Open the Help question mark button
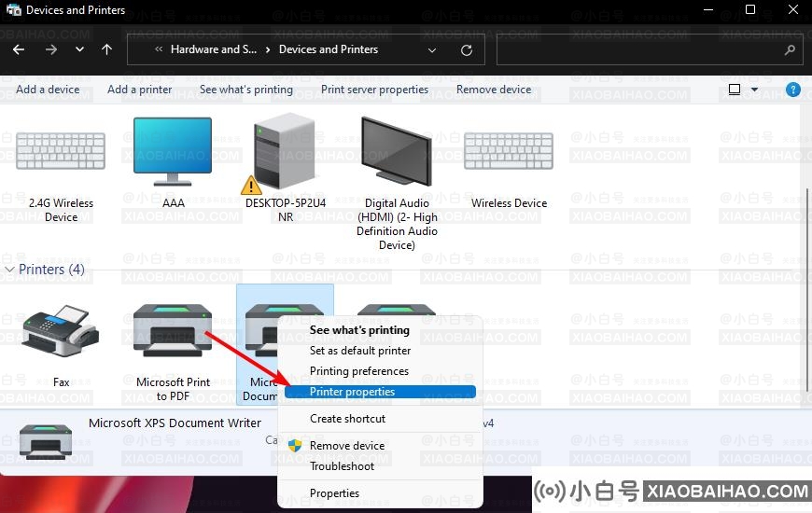 [x=792, y=90]
